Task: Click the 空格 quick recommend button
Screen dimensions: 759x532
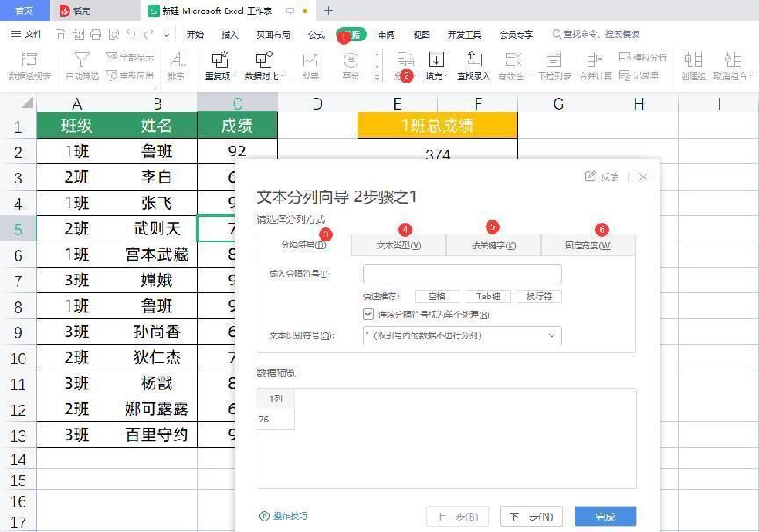Action: (x=436, y=296)
